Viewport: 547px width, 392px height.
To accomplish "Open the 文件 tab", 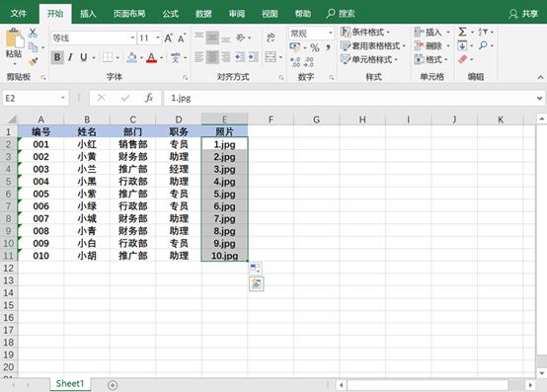I will [x=19, y=14].
